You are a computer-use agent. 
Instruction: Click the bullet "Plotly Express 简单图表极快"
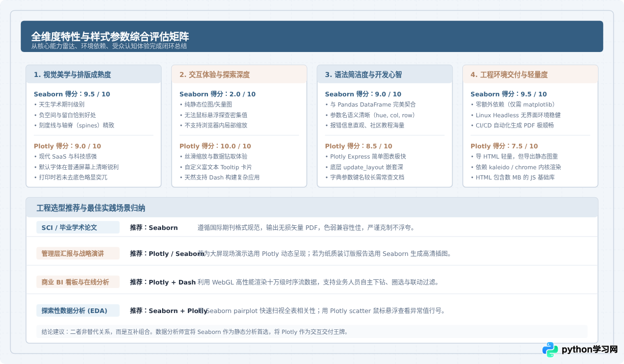366,157
